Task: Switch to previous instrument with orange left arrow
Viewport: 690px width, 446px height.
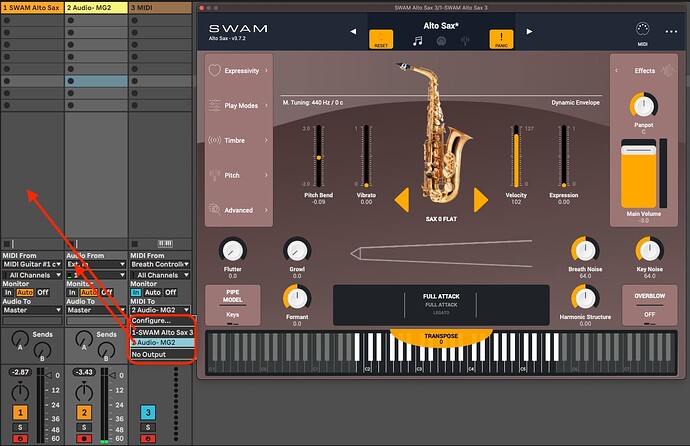Action: coord(402,200)
